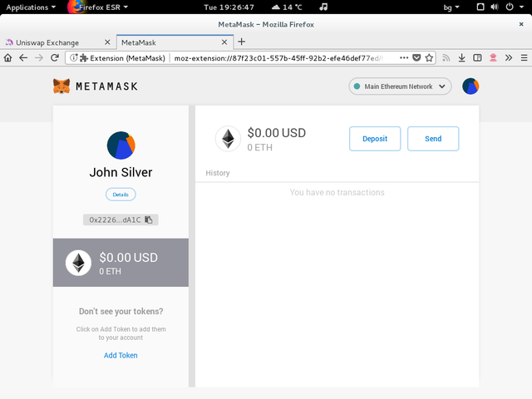Image resolution: width=532 pixels, height=399 pixels.
Task: Toggle the Firefox sidebar
Action: click(x=477, y=58)
